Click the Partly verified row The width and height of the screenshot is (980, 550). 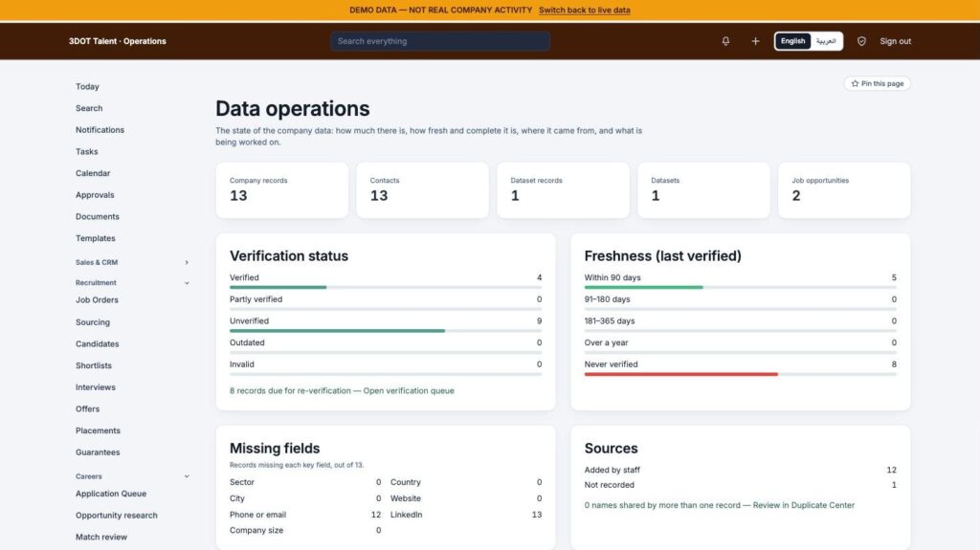[x=386, y=300]
